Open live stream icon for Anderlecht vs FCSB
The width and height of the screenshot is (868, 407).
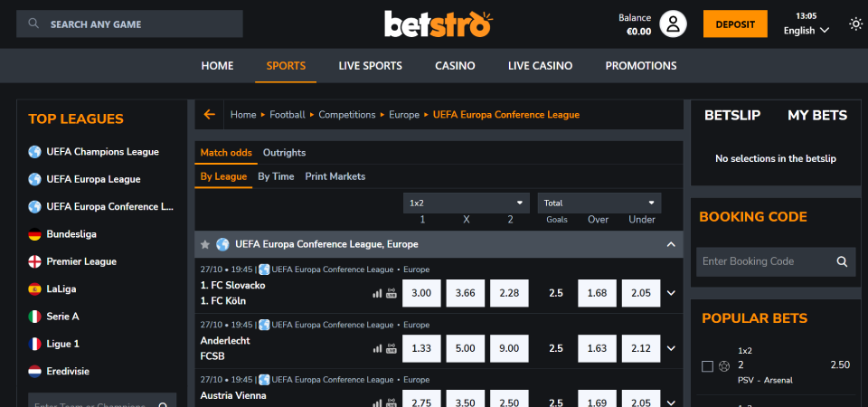click(392, 348)
